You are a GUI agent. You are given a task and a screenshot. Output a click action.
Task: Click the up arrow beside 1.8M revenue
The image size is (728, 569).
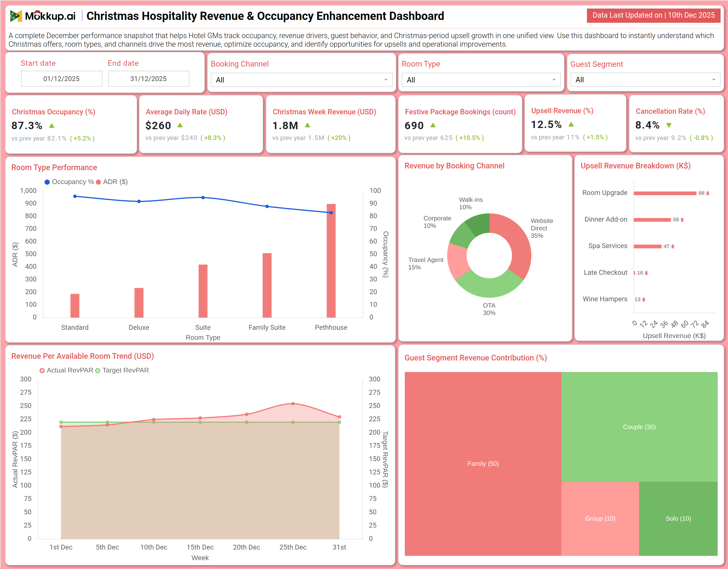click(307, 125)
